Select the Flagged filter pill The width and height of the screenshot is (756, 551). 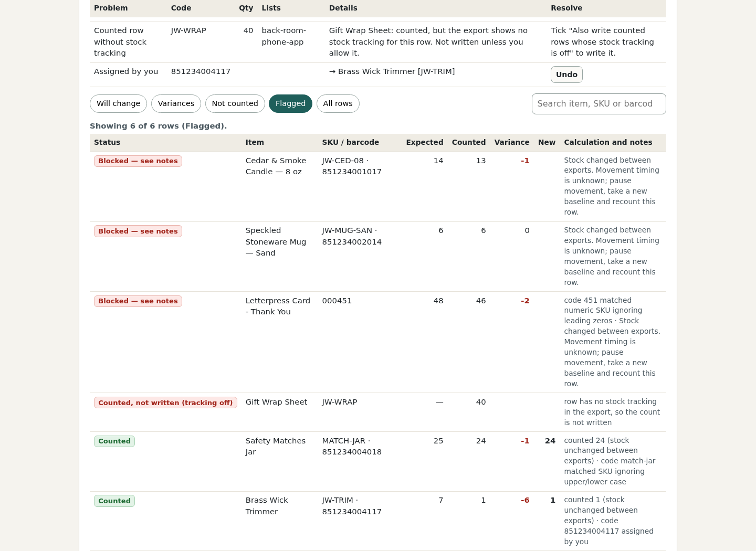(290, 104)
